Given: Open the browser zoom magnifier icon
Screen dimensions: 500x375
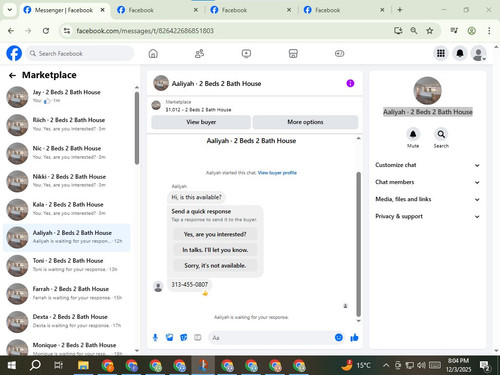Looking at the screenshot, I should [414, 31].
